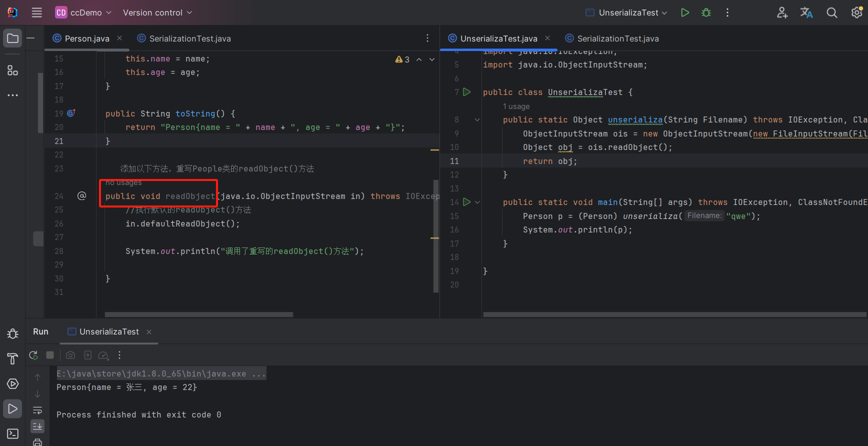
Task: Stop the running process
Action: (50, 355)
